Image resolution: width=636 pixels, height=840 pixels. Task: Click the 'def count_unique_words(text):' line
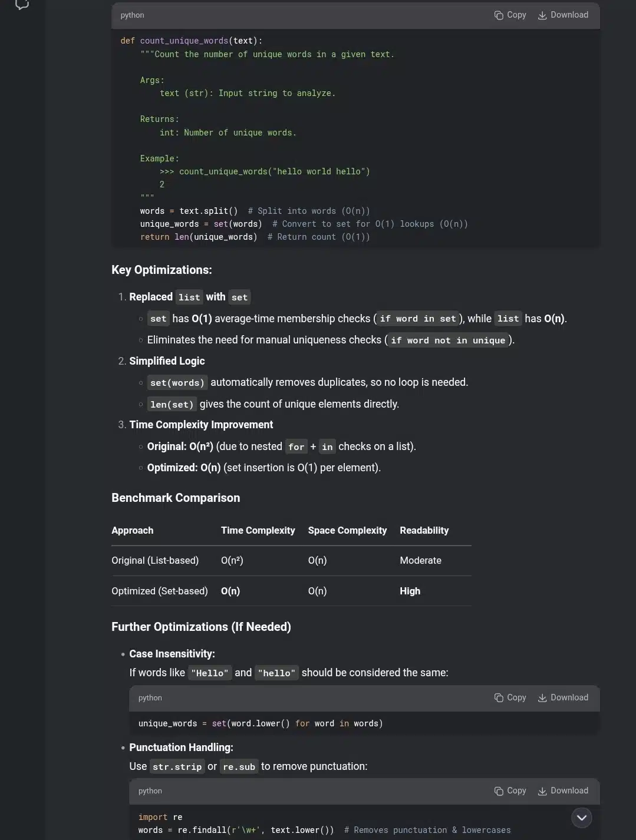(x=192, y=41)
